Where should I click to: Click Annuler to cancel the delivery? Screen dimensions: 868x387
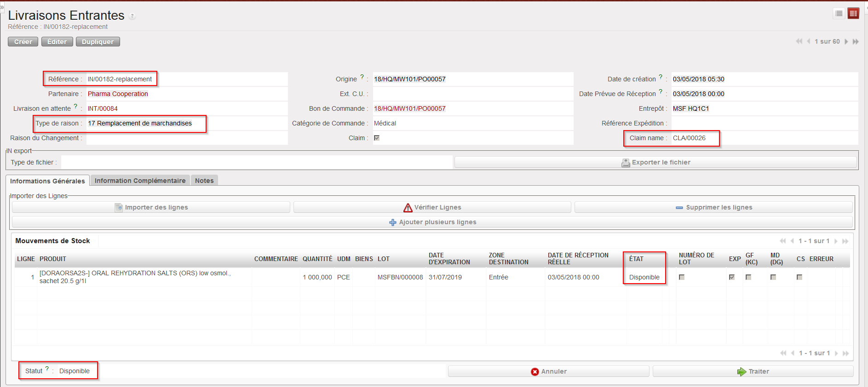[x=548, y=371]
